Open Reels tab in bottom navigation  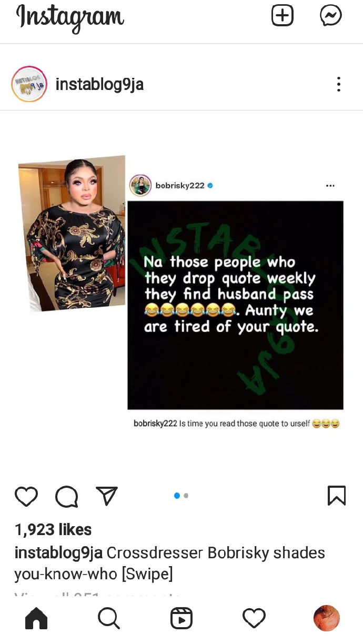181,619
